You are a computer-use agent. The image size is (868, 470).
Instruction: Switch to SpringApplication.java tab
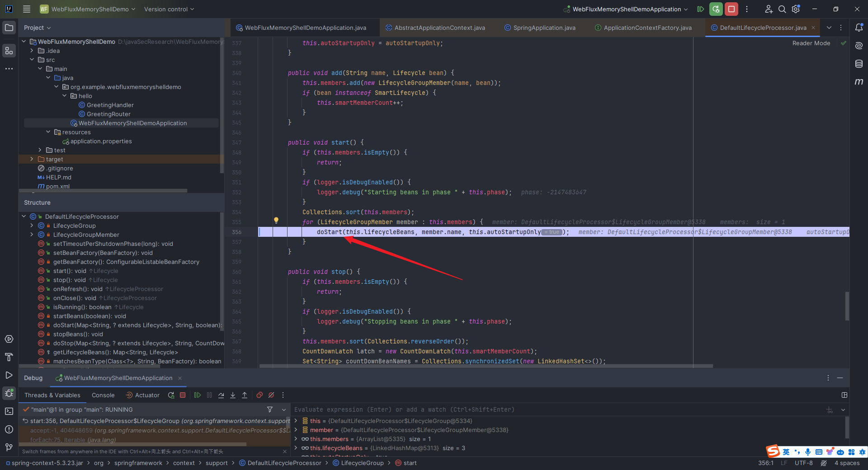pos(540,28)
